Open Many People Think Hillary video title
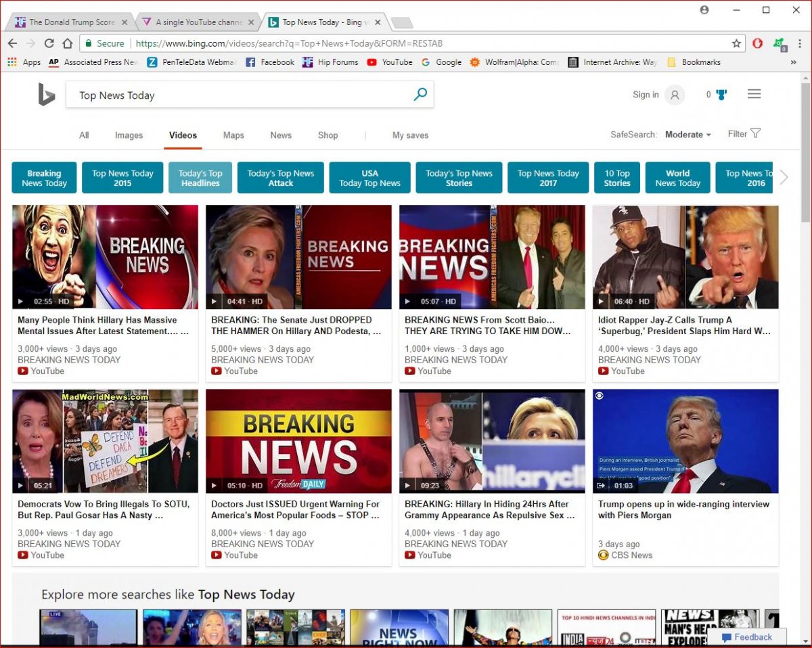Screen dimensions: 812x648 tap(103, 325)
